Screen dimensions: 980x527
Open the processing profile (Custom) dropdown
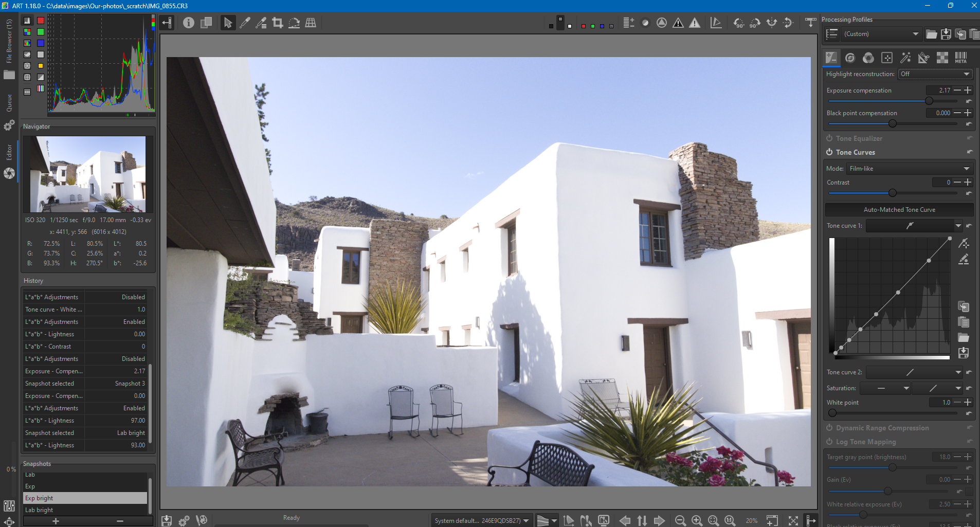(881, 34)
